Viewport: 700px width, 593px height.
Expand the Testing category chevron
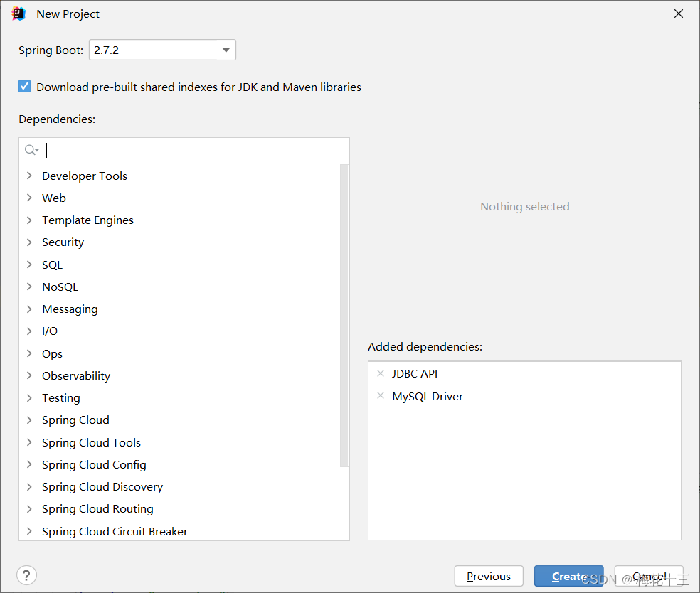pyautogui.click(x=29, y=397)
